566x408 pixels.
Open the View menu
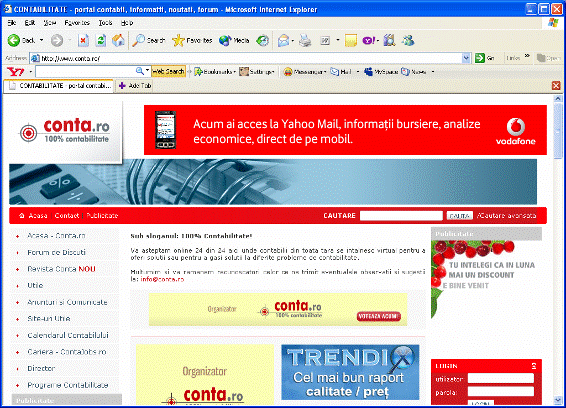pos(50,23)
